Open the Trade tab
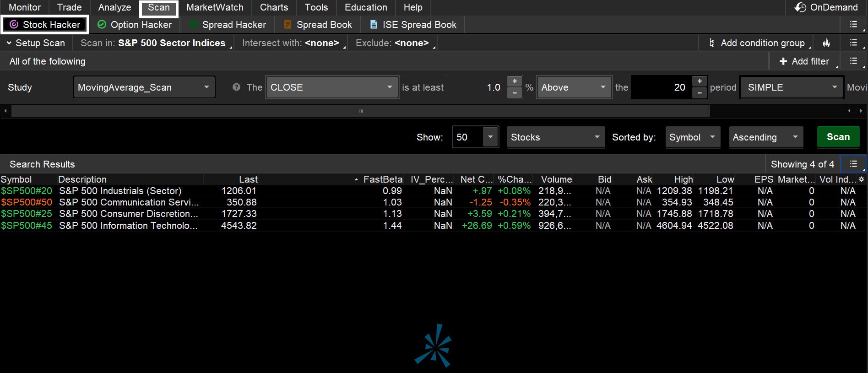 69,7
